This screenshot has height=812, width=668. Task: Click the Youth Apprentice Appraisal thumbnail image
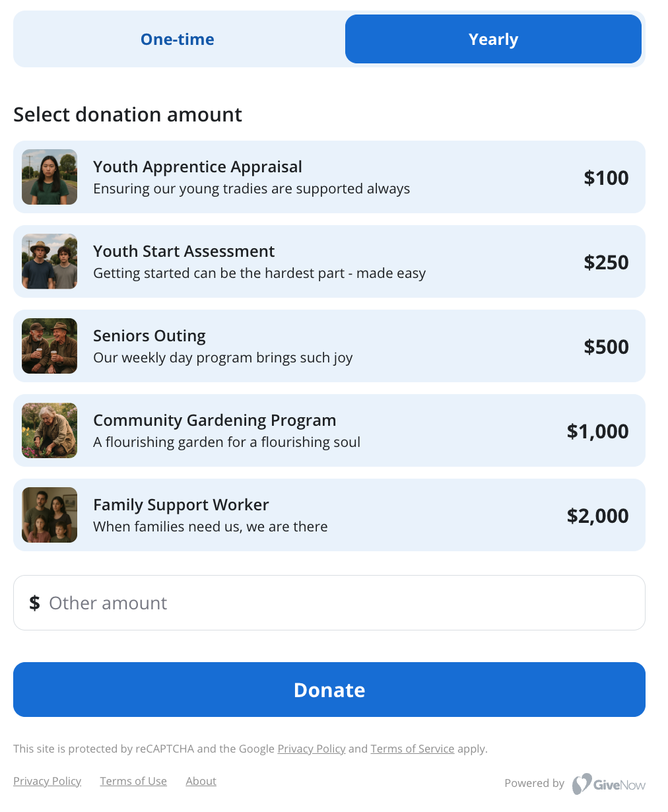tap(50, 177)
